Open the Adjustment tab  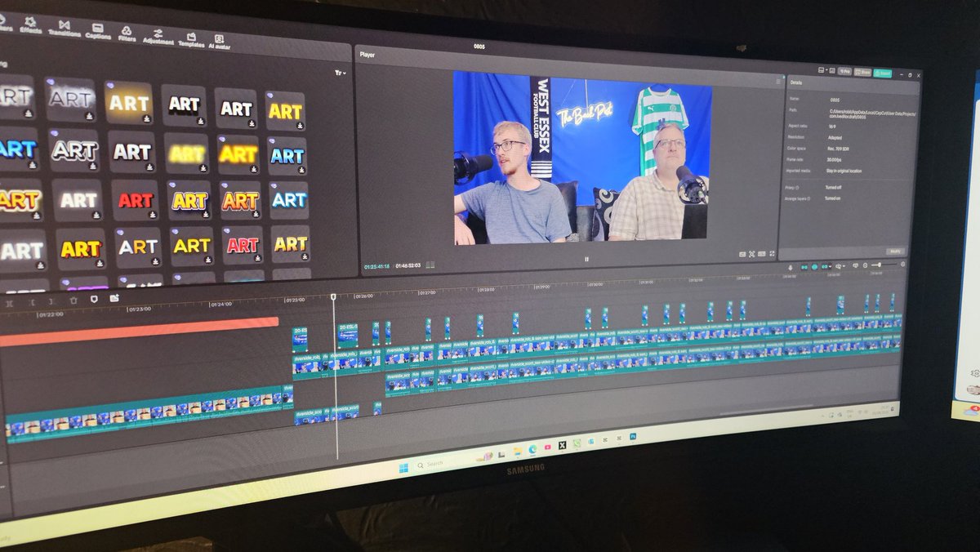(158, 36)
